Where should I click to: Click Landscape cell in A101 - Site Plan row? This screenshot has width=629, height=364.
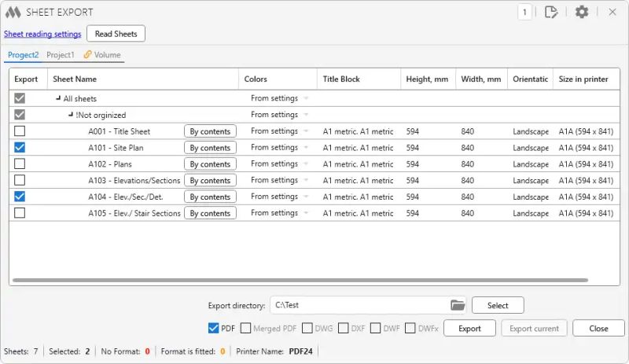point(530,148)
